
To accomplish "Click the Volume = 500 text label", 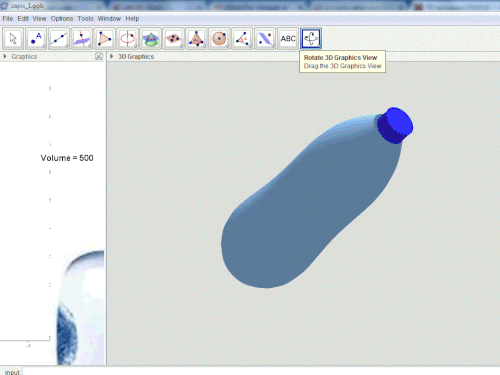I will [x=67, y=158].
